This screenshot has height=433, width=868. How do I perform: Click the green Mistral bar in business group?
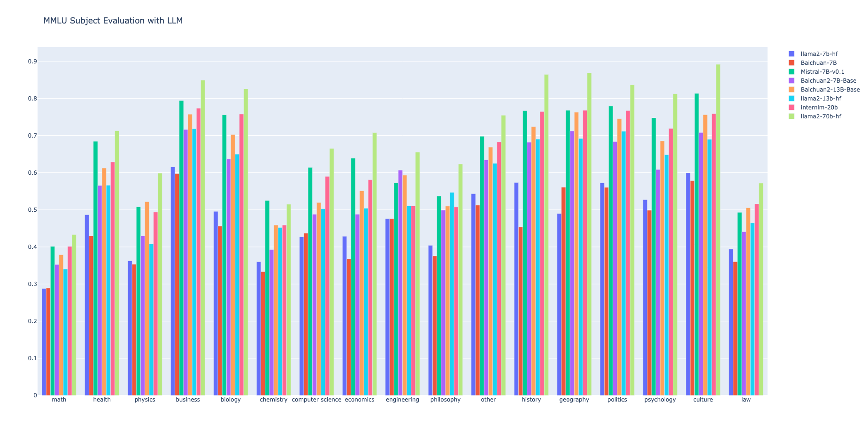(x=181, y=248)
